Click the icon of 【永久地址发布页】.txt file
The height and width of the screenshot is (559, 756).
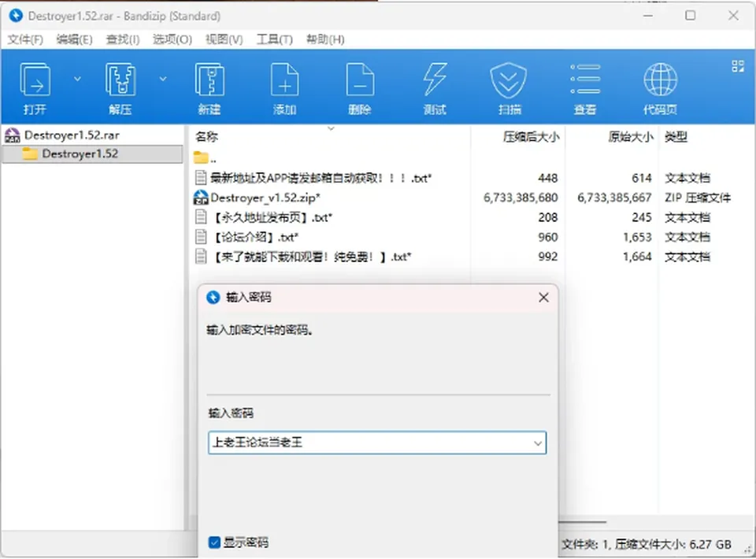pos(201,217)
